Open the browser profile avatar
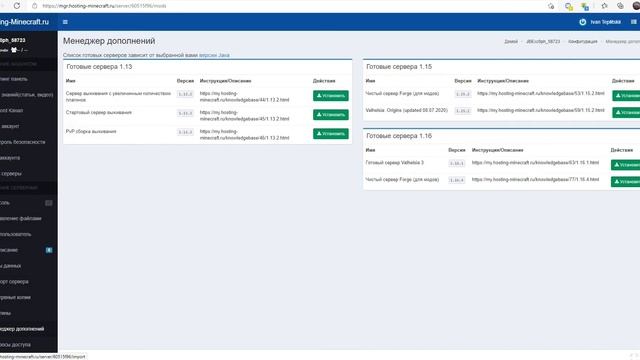 point(636,6)
